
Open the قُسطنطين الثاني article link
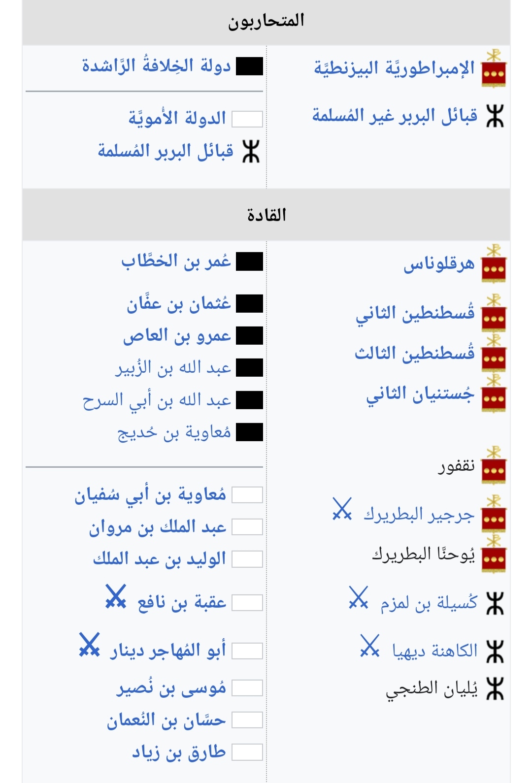(x=415, y=313)
